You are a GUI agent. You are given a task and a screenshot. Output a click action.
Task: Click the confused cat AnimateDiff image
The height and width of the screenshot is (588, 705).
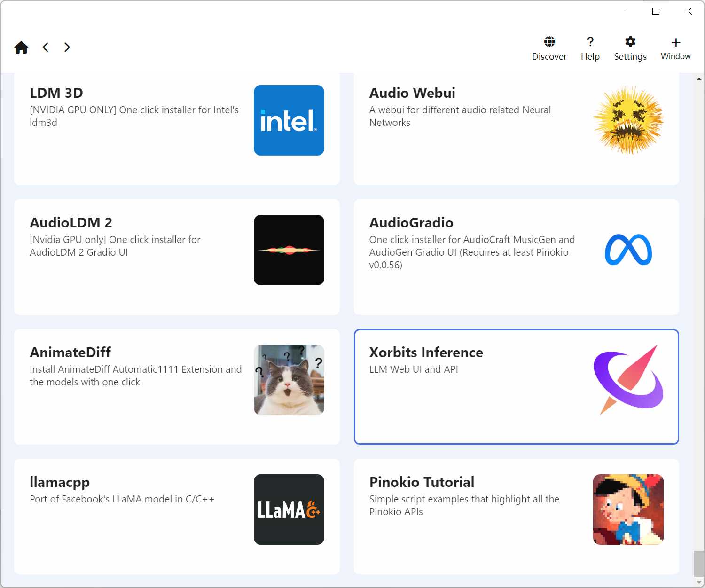coord(289,380)
